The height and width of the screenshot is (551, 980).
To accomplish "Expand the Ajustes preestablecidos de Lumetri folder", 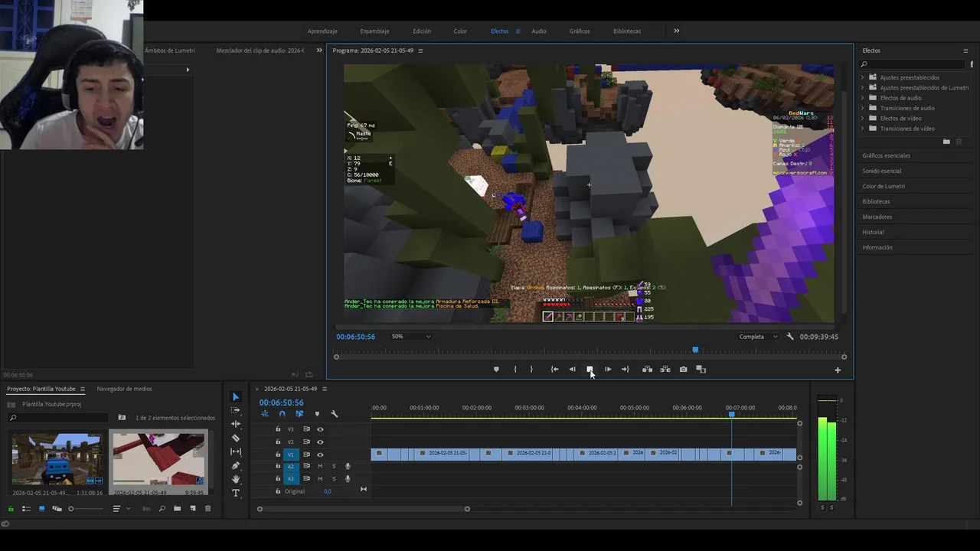I will 862,87.
